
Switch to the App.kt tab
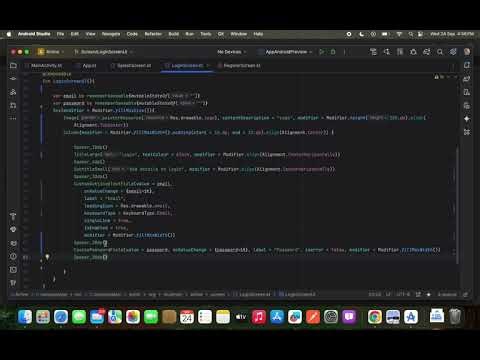pos(86,66)
